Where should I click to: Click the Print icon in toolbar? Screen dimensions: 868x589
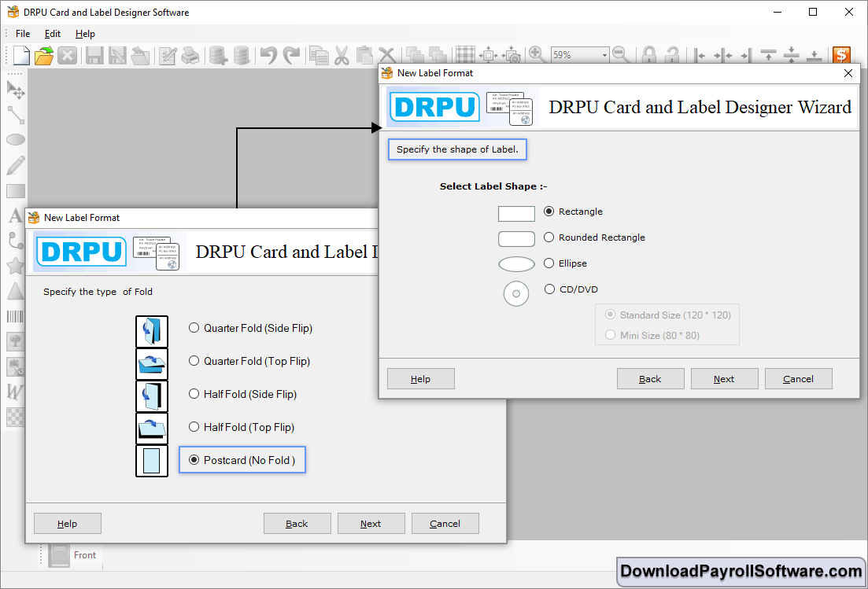(190, 55)
